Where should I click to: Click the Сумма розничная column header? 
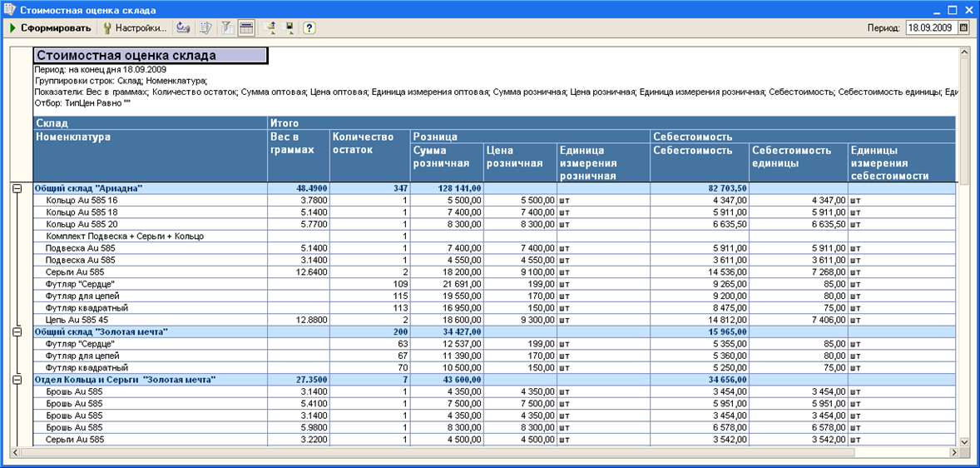(446, 162)
